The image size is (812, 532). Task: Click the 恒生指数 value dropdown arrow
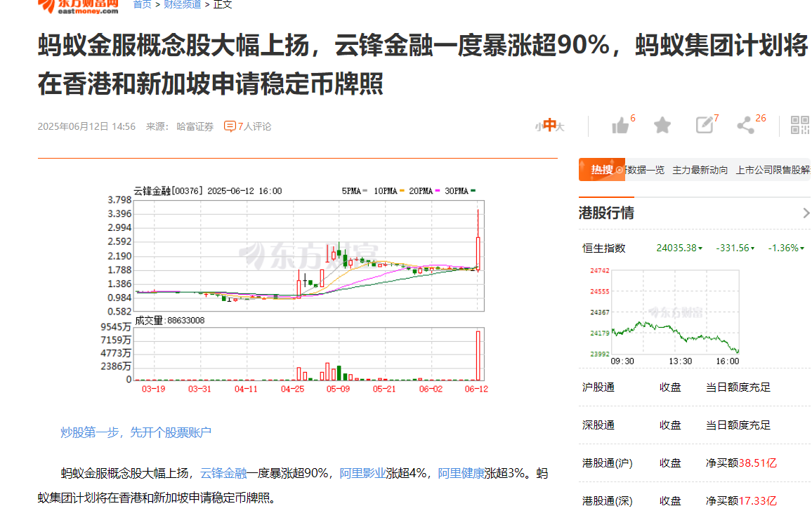(x=700, y=248)
